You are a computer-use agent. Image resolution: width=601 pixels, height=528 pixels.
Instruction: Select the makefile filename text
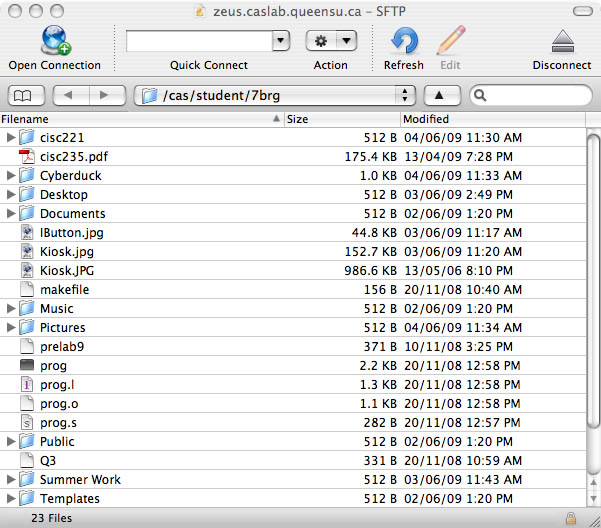pos(64,290)
